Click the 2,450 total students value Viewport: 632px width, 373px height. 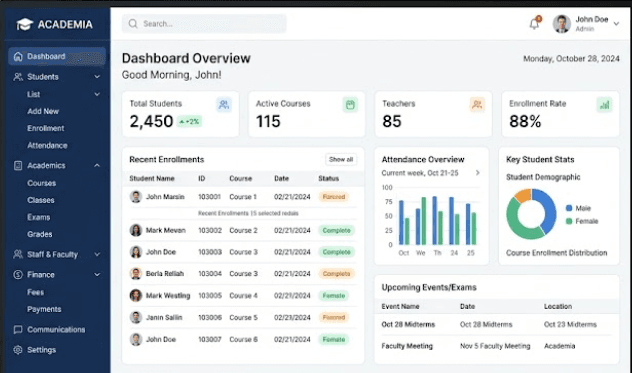tap(151, 121)
